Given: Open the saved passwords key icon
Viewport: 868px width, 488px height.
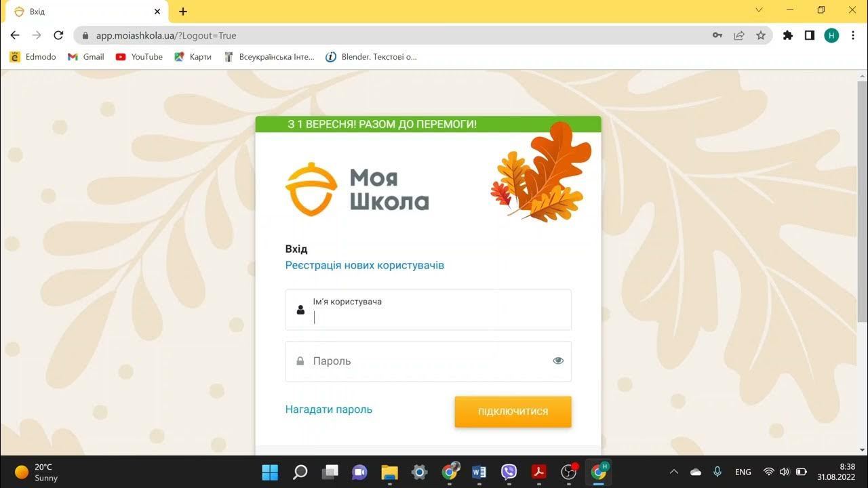Looking at the screenshot, I should [x=717, y=35].
